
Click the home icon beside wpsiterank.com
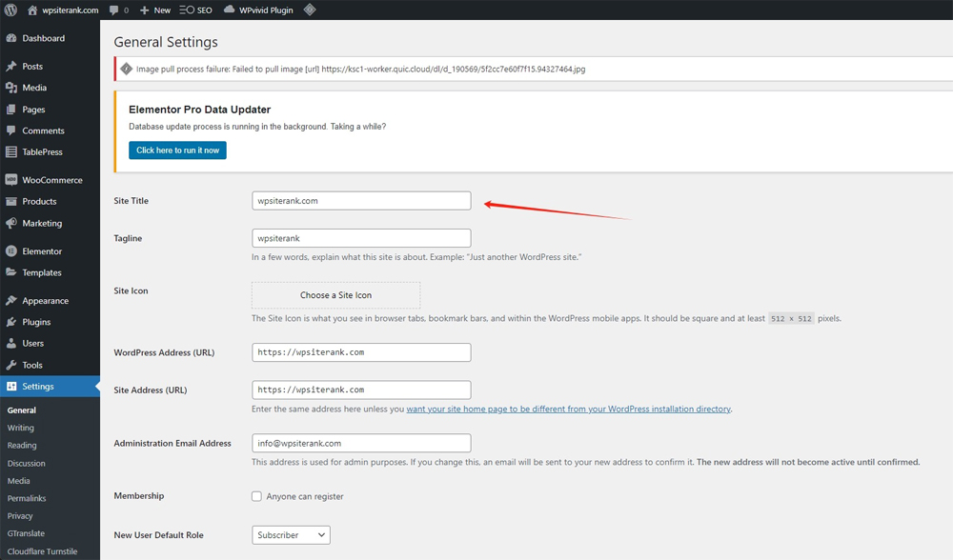coord(32,10)
